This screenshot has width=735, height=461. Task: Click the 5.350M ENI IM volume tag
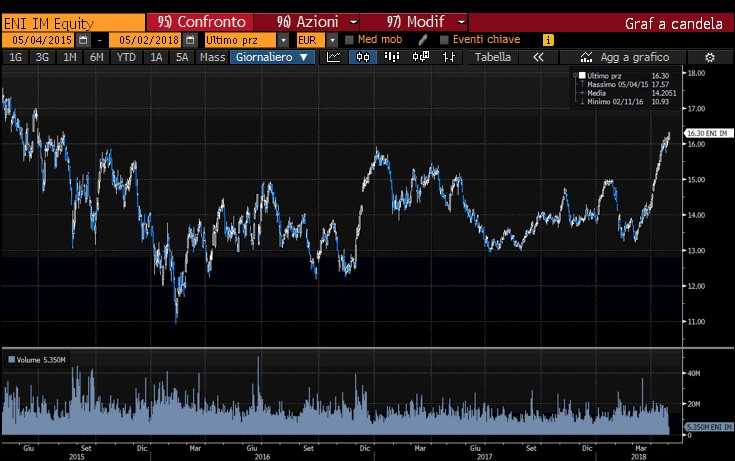[x=709, y=427]
